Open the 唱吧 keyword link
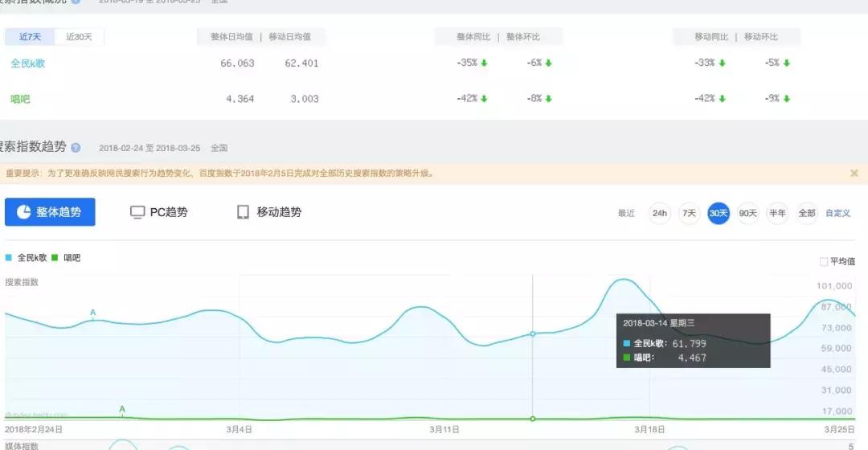This screenshot has width=868, height=450. pos(20,99)
